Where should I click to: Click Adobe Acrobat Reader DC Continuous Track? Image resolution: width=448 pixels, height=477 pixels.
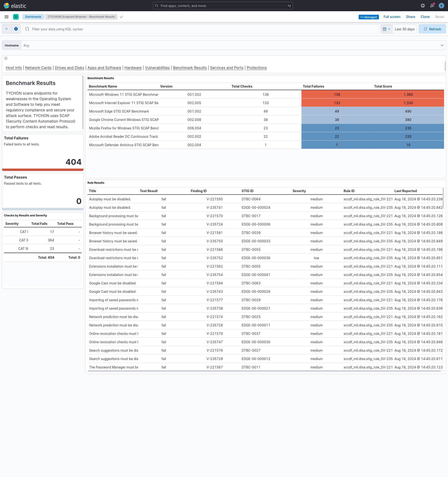click(123, 137)
